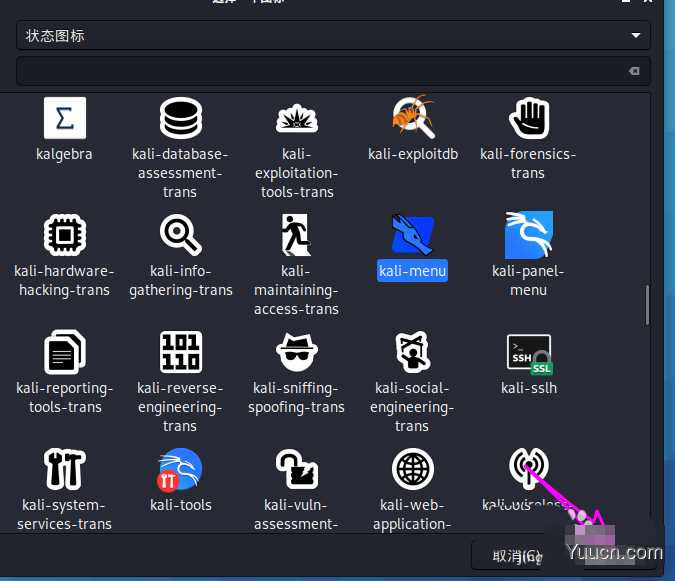Choose the kali-social-engineering-trans puppet icon
675x581 pixels.
coord(413,352)
